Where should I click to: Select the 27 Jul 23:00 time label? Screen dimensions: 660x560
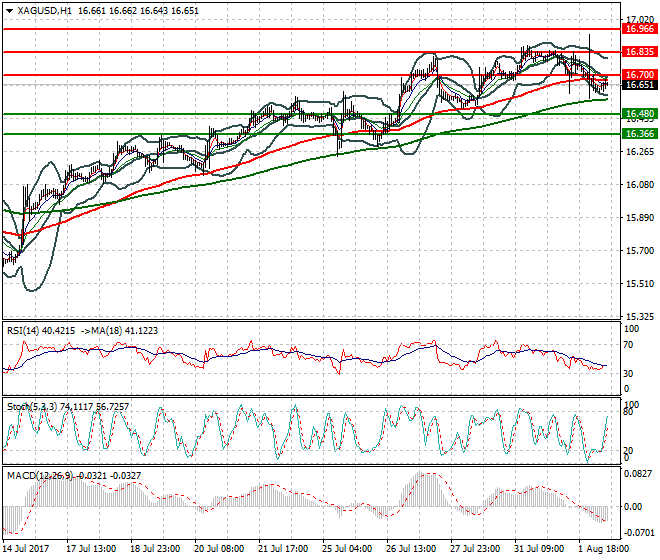475,549
